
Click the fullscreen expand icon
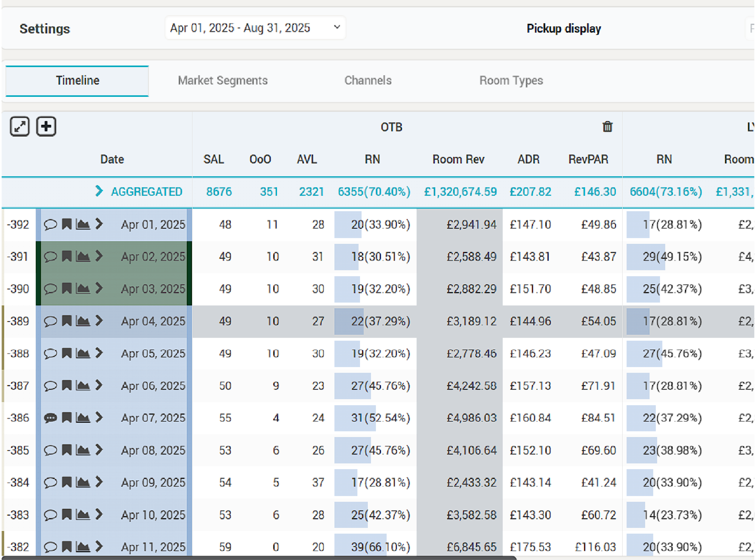(x=20, y=126)
